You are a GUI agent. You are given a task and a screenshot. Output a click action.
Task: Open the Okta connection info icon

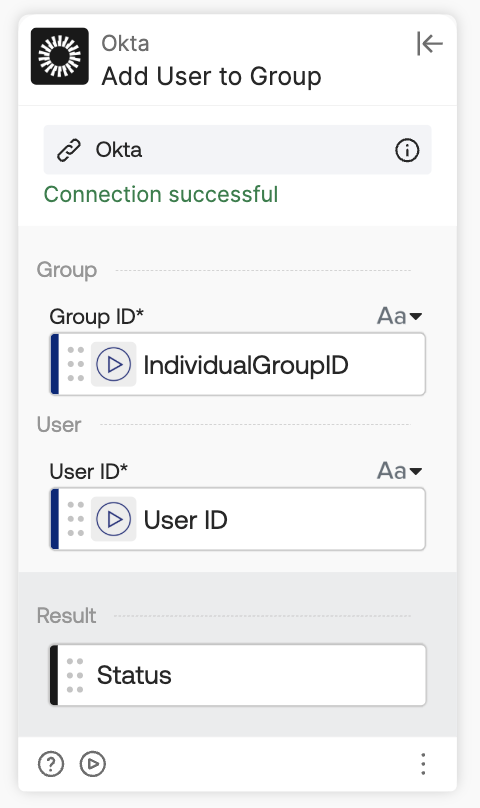[x=407, y=150]
